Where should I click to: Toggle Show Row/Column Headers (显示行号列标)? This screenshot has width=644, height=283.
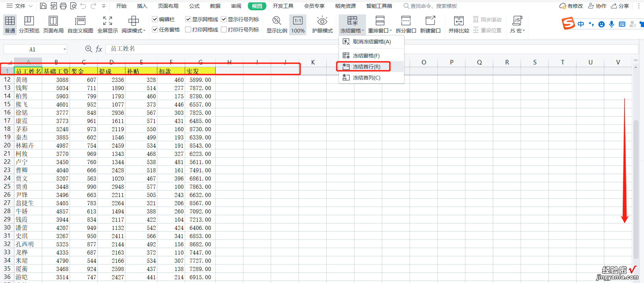(224, 19)
